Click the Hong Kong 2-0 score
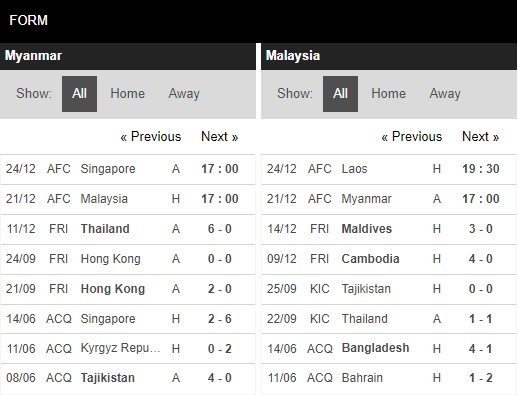This screenshot has width=518, height=395. click(x=220, y=289)
